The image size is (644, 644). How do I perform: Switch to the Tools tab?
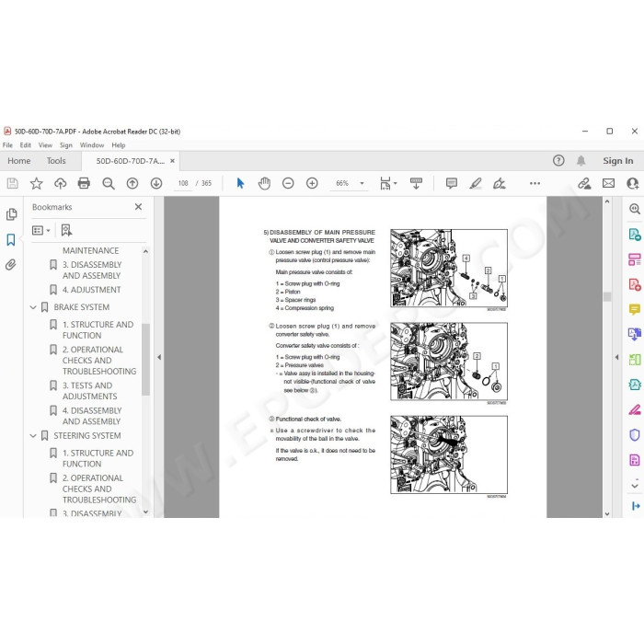[x=56, y=161]
